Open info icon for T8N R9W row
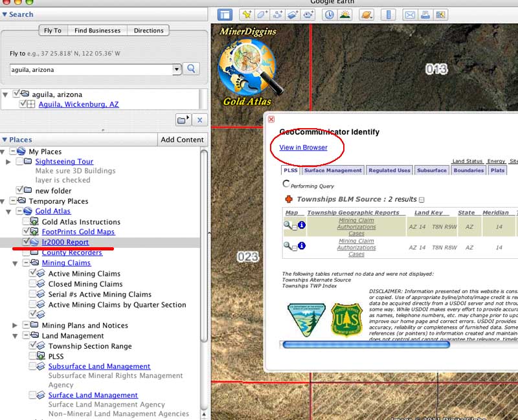This screenshot has height=420, width=518. 302,225
